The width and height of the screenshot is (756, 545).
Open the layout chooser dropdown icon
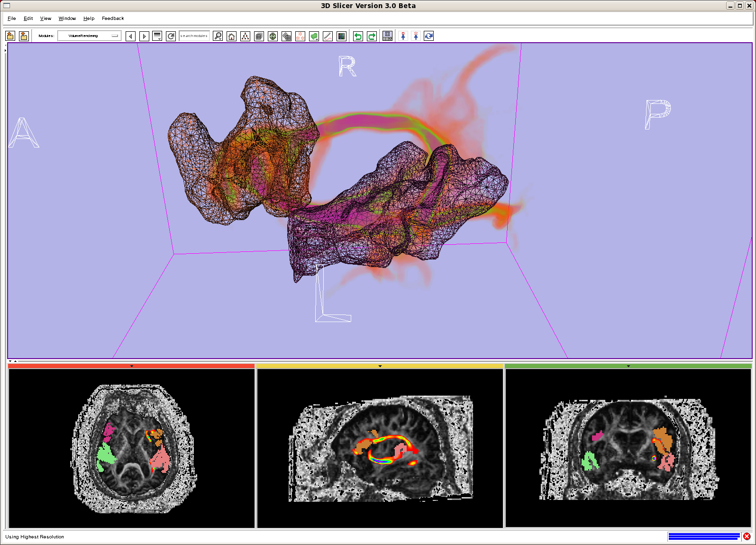point(387,36)
